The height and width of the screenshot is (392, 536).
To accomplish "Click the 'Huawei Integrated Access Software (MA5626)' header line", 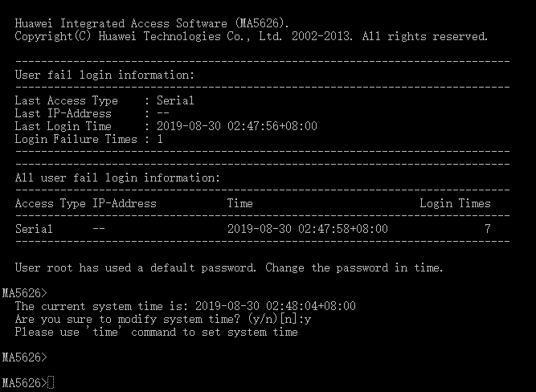I will 153,22.
